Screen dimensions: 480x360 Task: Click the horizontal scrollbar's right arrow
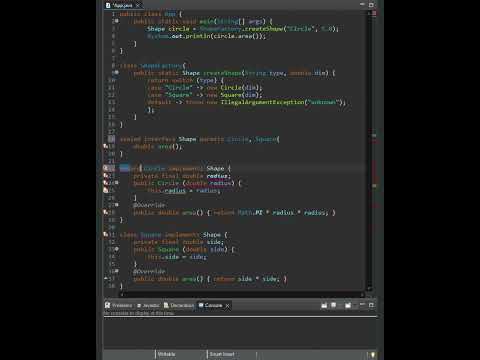click(362, 295)
